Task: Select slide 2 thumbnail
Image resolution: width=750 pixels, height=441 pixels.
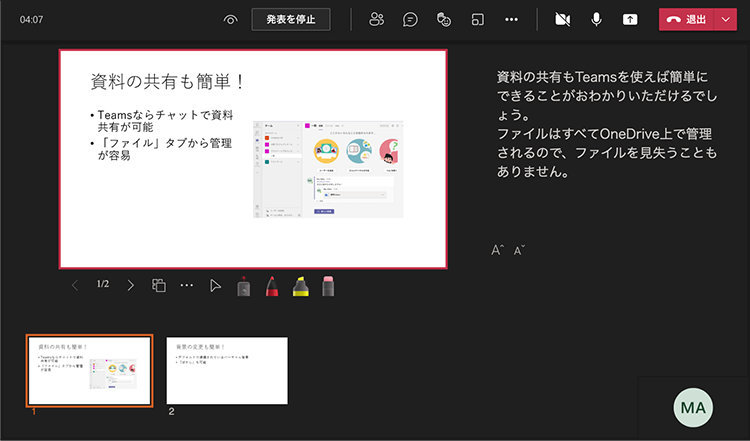Action: click(x=227, y=371)
